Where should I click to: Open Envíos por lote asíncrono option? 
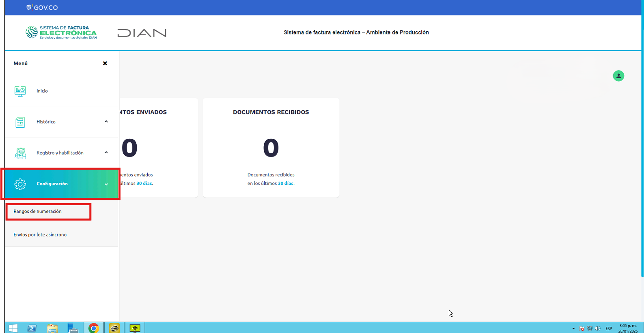coord(40,234)
